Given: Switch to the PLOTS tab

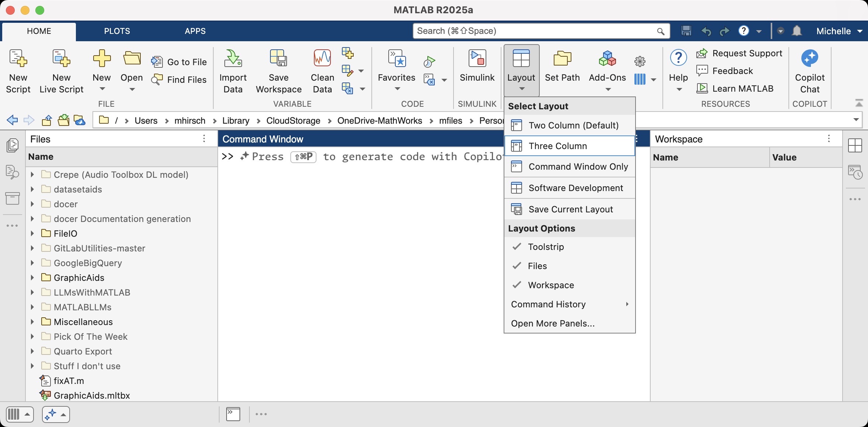Looking at the screenshot, I should click(117, 31).
